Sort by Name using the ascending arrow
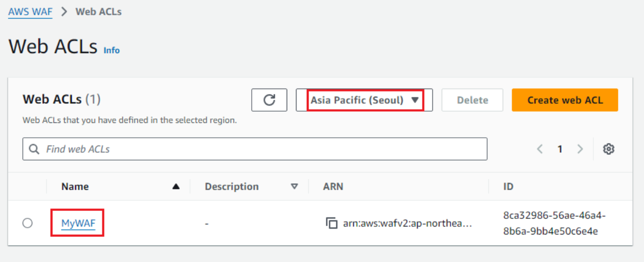Image resolution: width=644 pixels, height=262 pixels. 176,187
